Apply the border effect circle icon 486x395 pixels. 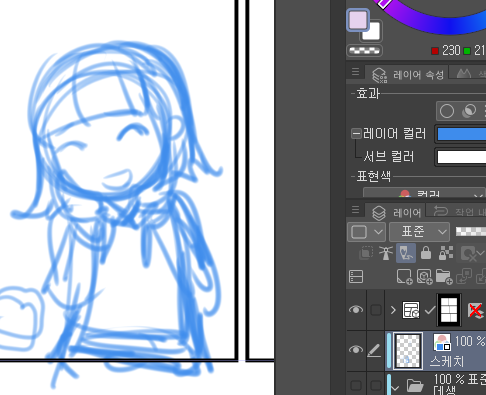tap(447, 111)
